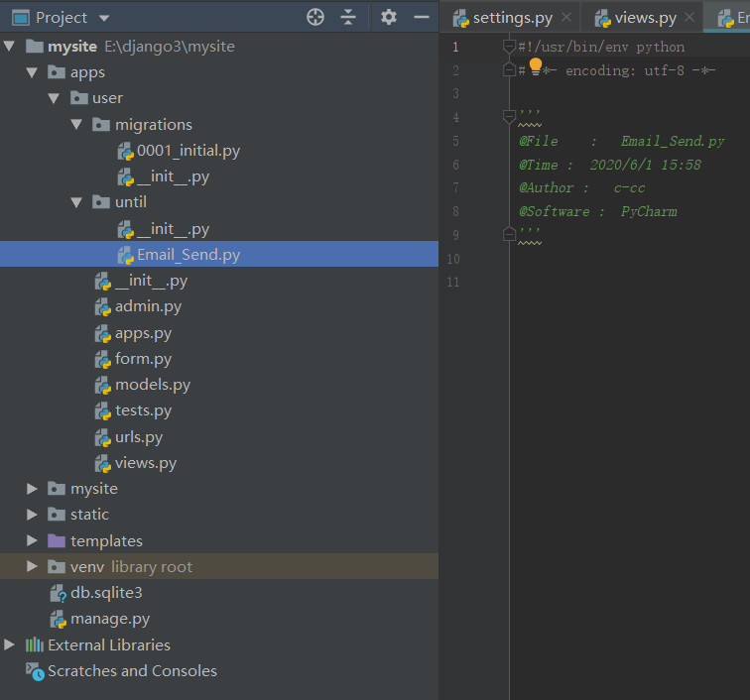Screen dimensions: 750x700
Task: Open models.py file
Action: [153, 385]
